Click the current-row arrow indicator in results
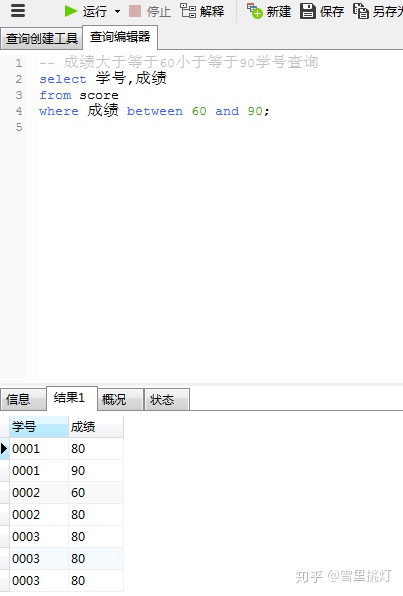The height and width of the screenshot is (596, 403). coord(4,449)
